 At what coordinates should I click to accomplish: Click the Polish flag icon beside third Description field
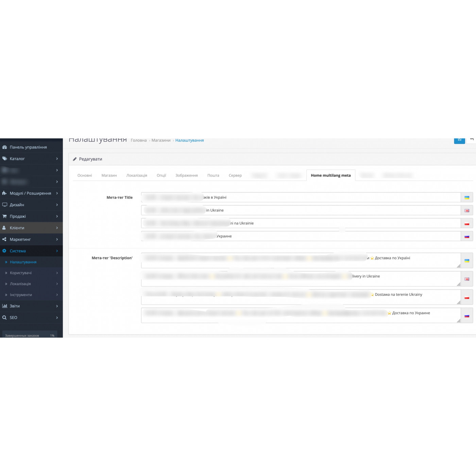coord(467,297)
